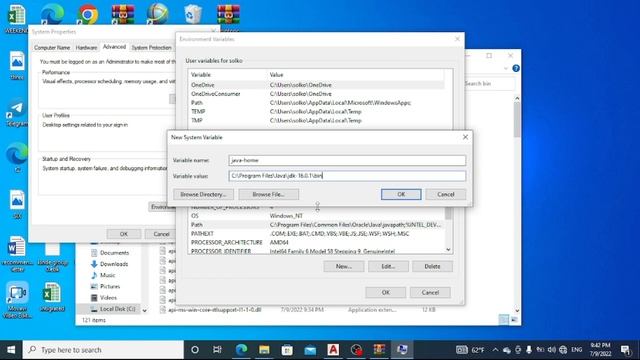The width and height of the screenshot is (640, 360).
Task: Click the Browse File... button
Action: tap(268, 194)
